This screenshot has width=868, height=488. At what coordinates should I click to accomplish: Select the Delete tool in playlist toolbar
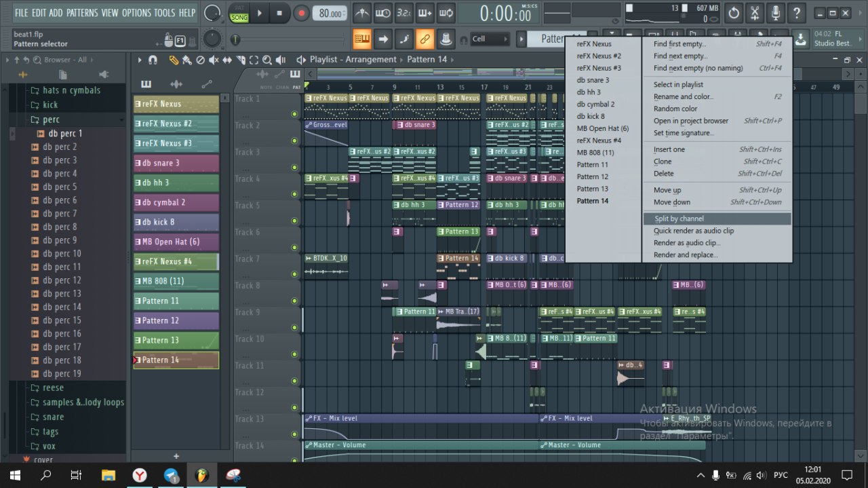coord(200,60)
